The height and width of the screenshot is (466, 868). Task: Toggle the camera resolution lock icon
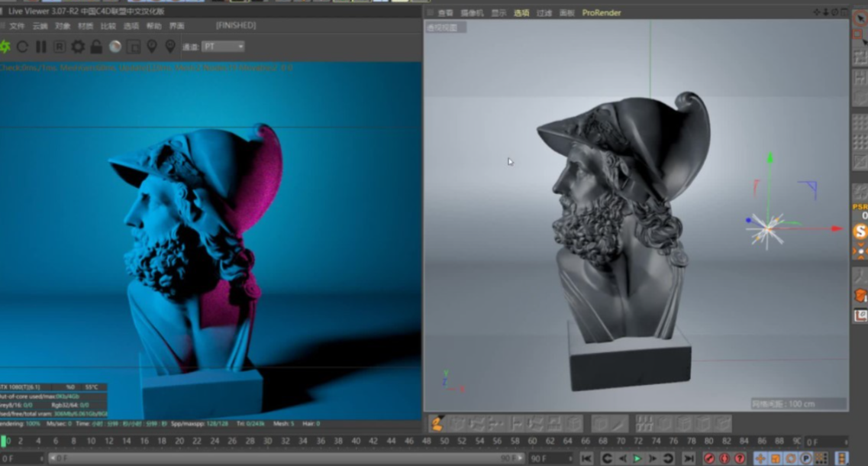click(x=96, y=47)
